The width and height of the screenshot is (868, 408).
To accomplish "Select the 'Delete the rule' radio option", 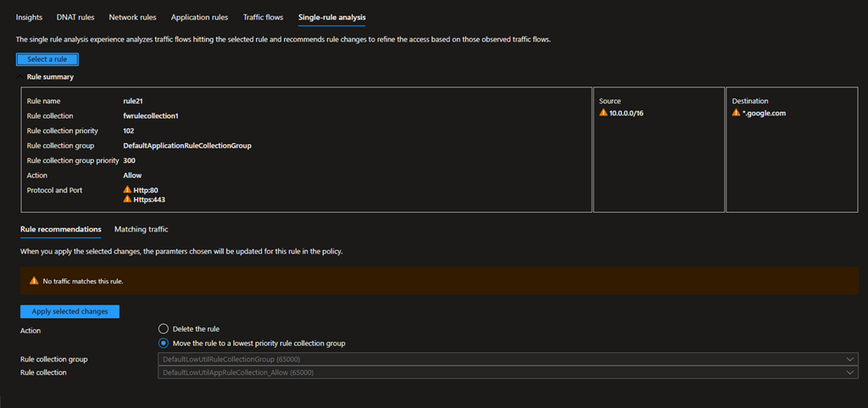I will (164, 329).
